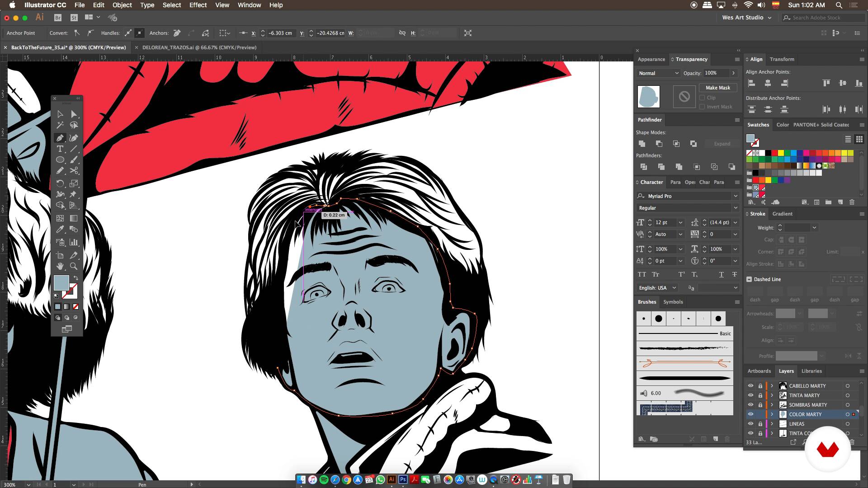This screenshot has height=488, width=868.
Task: Switch to the Symbols tab
Action: point(673,302)
